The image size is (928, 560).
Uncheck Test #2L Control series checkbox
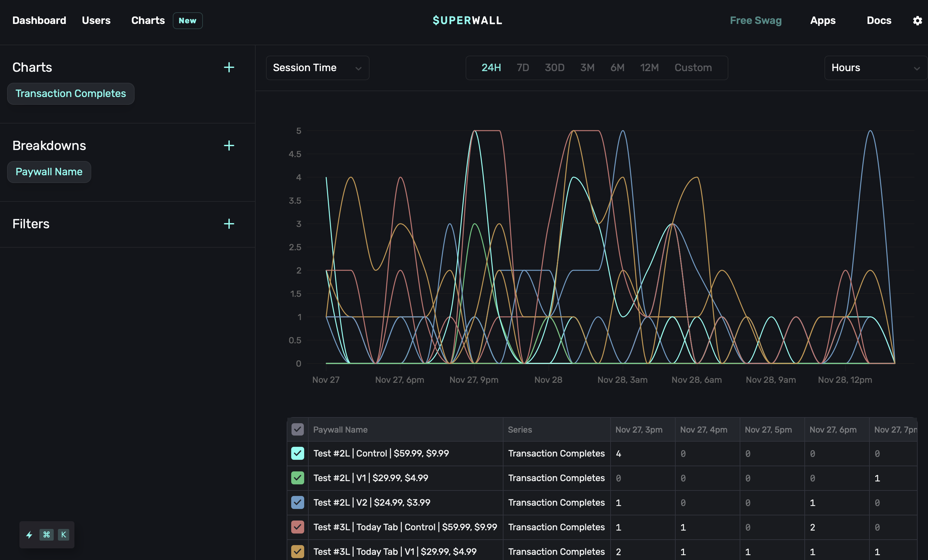pyautogui.click(x=298, y=454)
